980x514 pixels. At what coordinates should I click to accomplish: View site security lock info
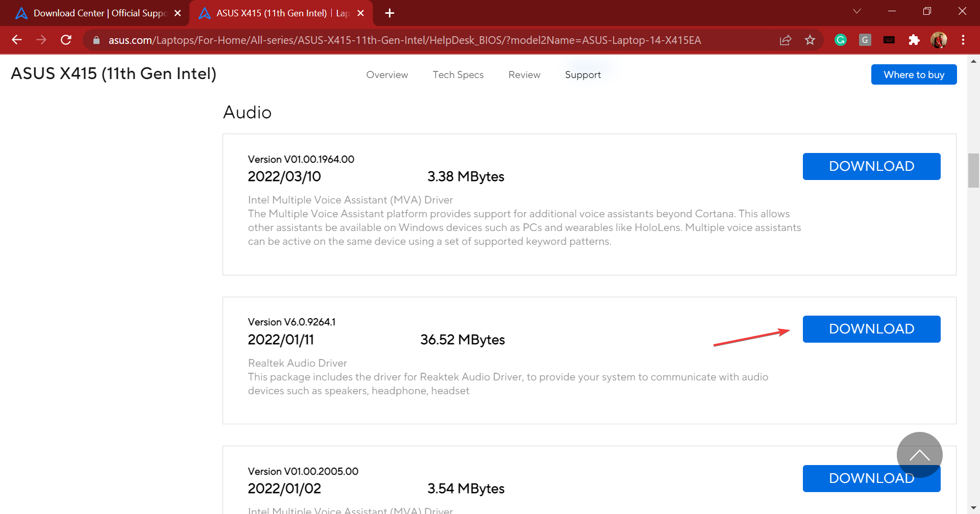click(x=96, y=40)
